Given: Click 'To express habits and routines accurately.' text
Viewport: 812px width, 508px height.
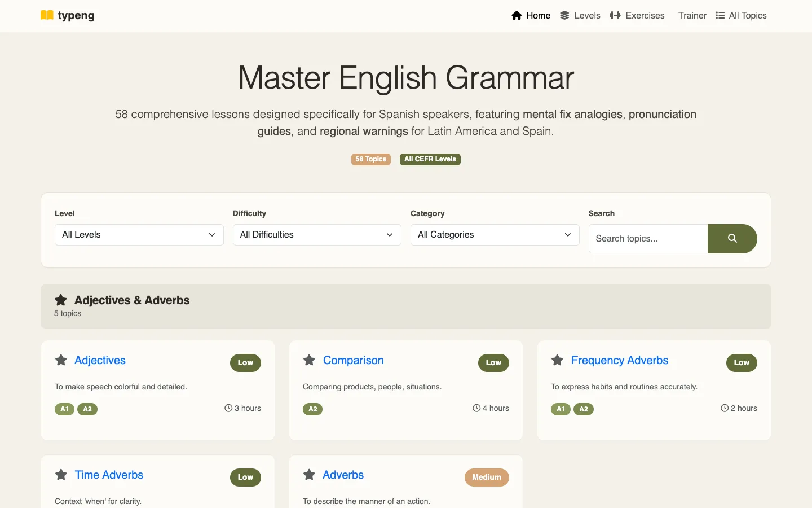Looking at the screenshot, I should 624,387.
